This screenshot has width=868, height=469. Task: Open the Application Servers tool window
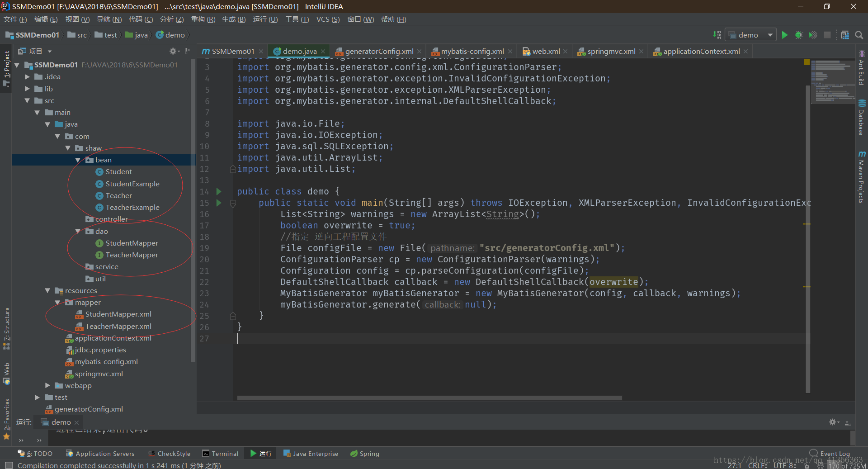tap(100, 454)
